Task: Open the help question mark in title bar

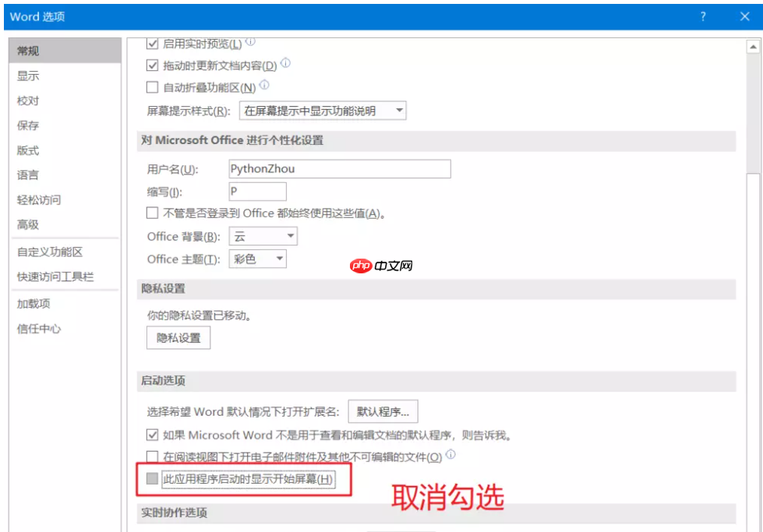Action: (x=703, y=16)
